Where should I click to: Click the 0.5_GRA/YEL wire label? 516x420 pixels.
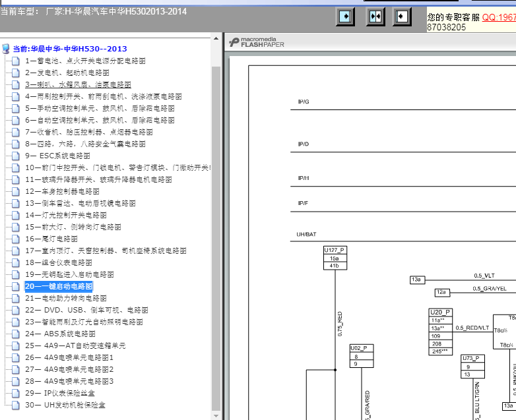coord(490,288)
